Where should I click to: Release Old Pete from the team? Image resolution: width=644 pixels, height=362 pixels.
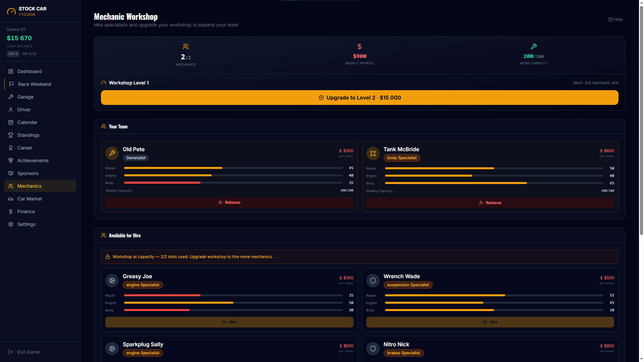pos(229,202)
